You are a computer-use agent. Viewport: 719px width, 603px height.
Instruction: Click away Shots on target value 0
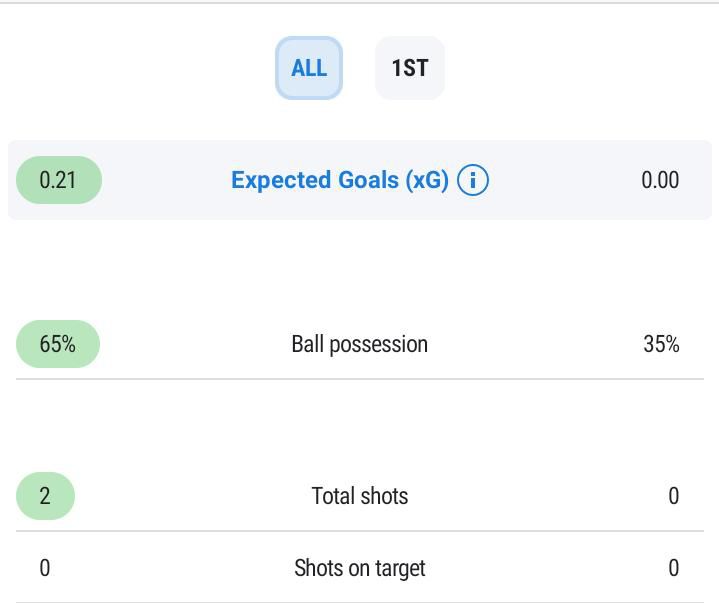[673, 568]
